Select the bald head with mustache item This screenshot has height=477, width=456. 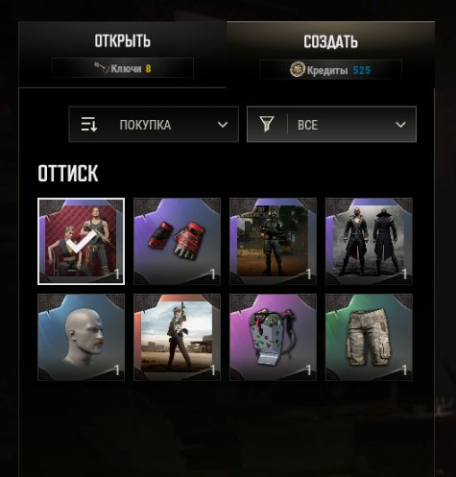click(x=81, y=337)
